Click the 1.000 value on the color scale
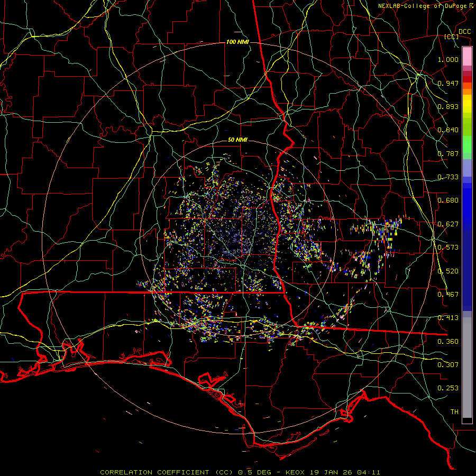Screen dimensions: 476x476 (448, 59)
